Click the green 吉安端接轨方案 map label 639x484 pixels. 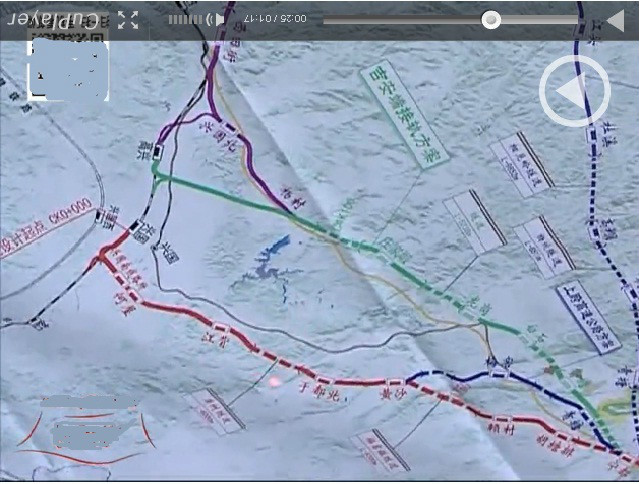tap(404, 115)
